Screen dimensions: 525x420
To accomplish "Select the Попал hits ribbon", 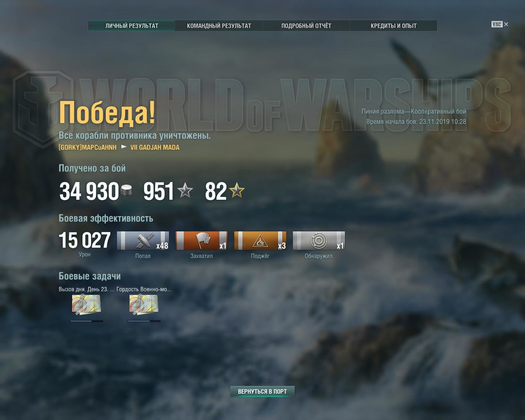I will coord(143,241).
